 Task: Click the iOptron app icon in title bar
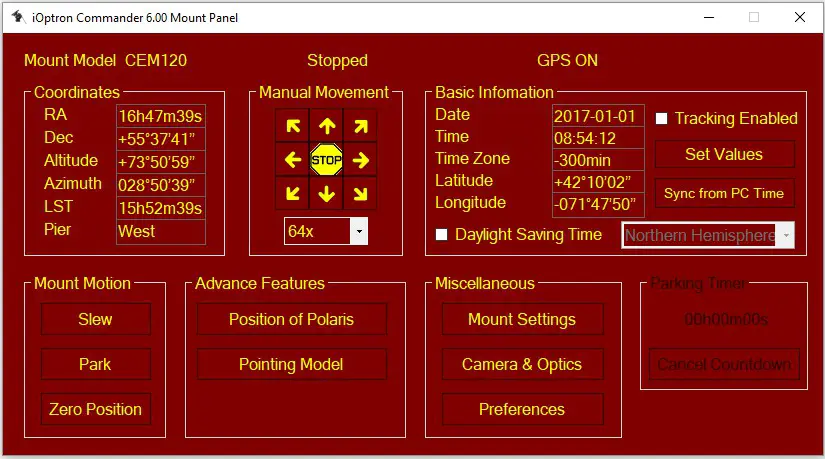(18, 17)
